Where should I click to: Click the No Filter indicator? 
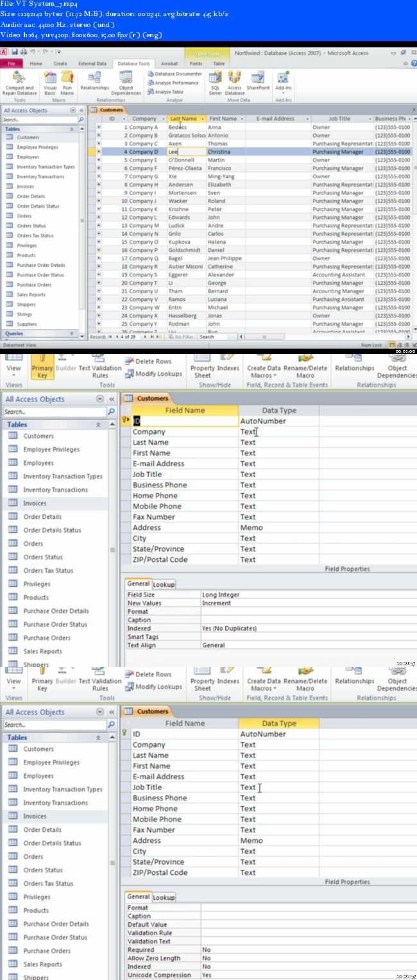point(182,337)
